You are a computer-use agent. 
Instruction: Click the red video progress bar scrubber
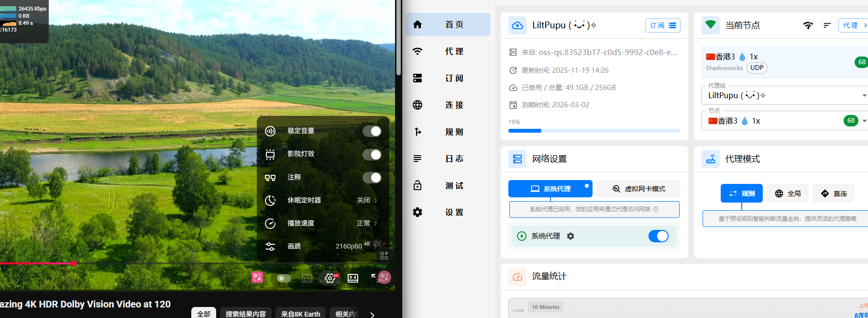pos(74,263)
